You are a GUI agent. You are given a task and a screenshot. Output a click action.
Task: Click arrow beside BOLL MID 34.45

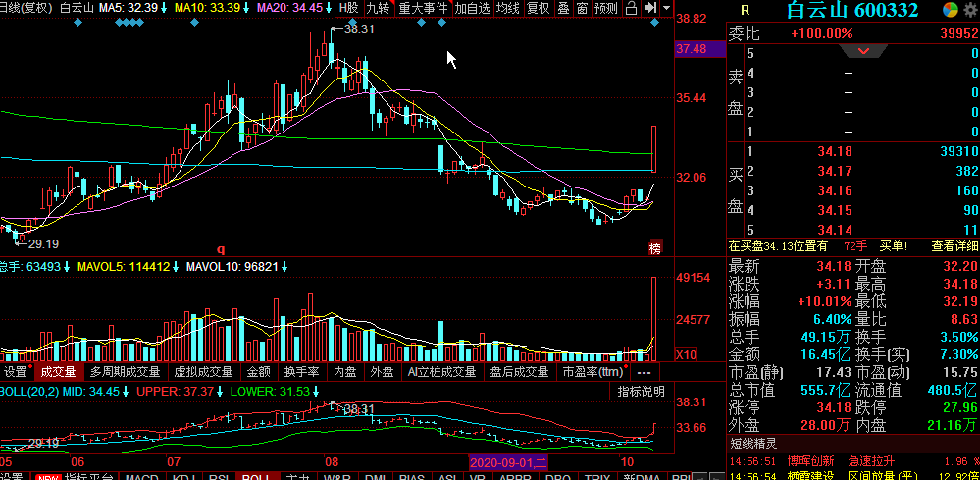[126, 392]
